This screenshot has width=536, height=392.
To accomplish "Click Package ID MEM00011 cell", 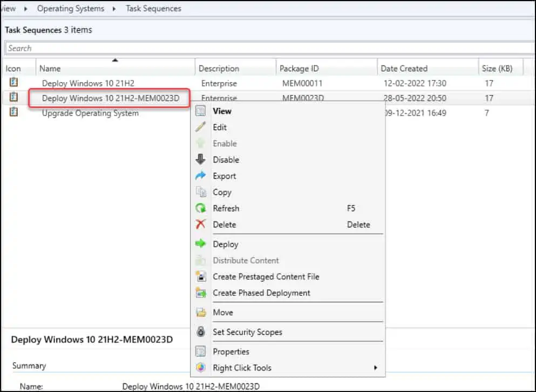I will coord(302,83).
